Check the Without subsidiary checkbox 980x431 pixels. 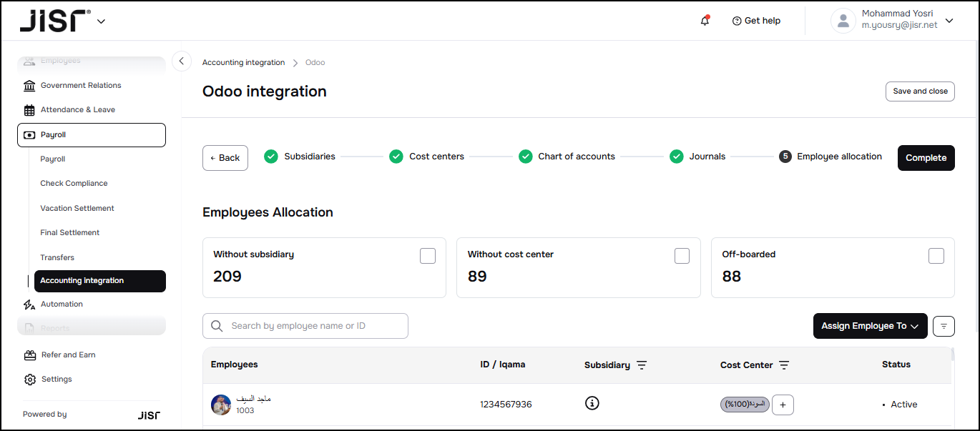428,256
